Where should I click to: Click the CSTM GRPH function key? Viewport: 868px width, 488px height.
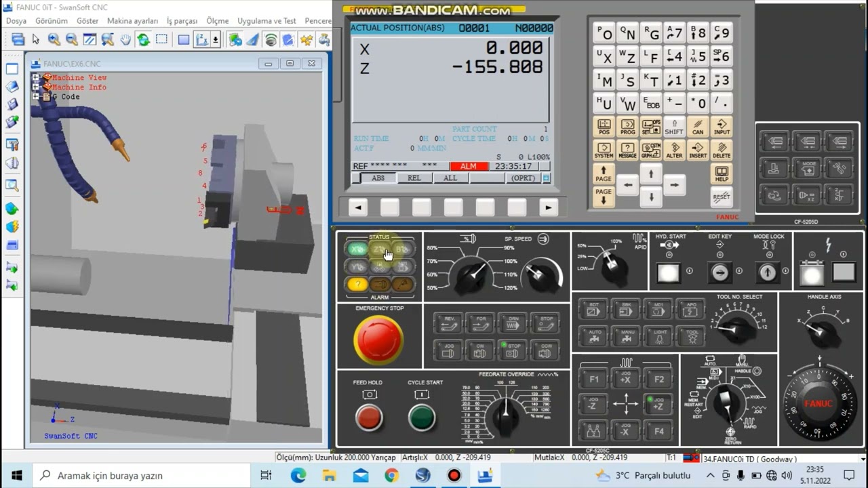(651, 150)
